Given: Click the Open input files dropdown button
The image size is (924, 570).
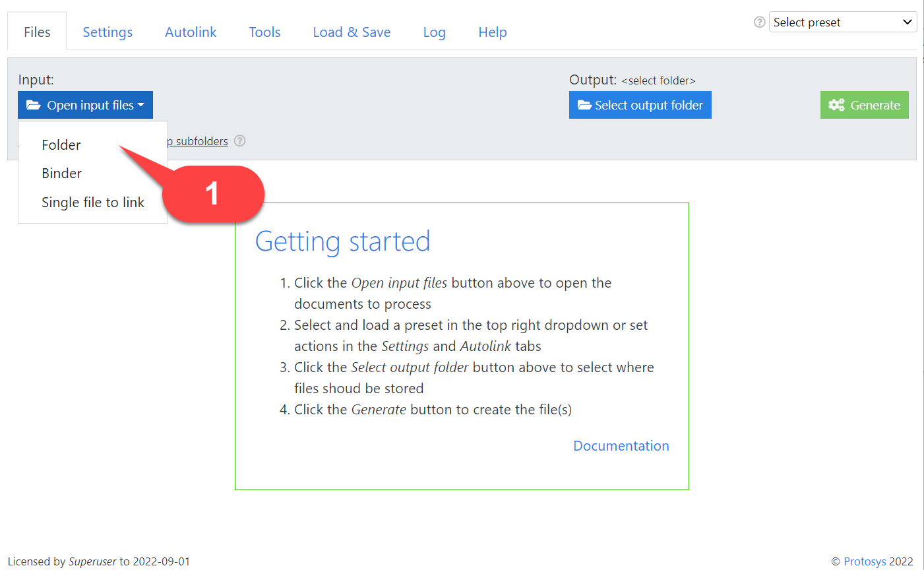Looking at the screenshot, I should click(85, 105).
